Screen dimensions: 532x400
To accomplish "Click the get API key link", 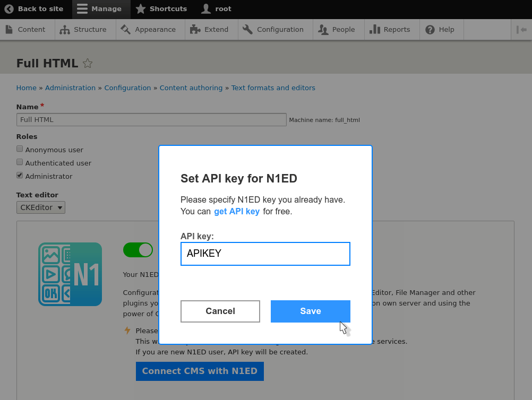I will (x=237, y=212).
